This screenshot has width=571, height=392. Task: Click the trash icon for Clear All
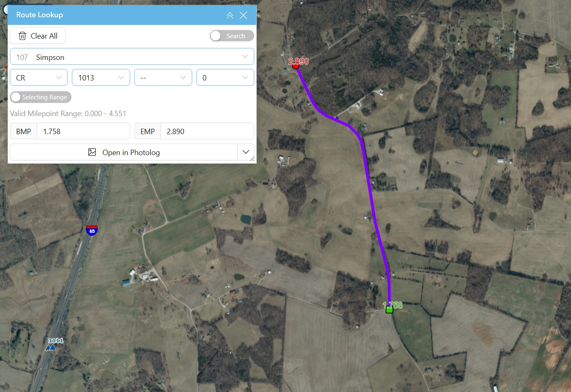(23, 36)
